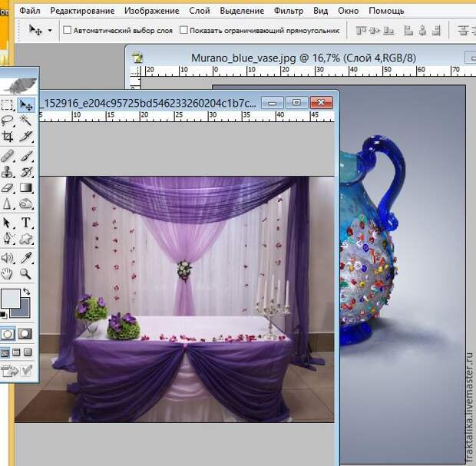Select the Healing Brush tool

tap(7, 156)
